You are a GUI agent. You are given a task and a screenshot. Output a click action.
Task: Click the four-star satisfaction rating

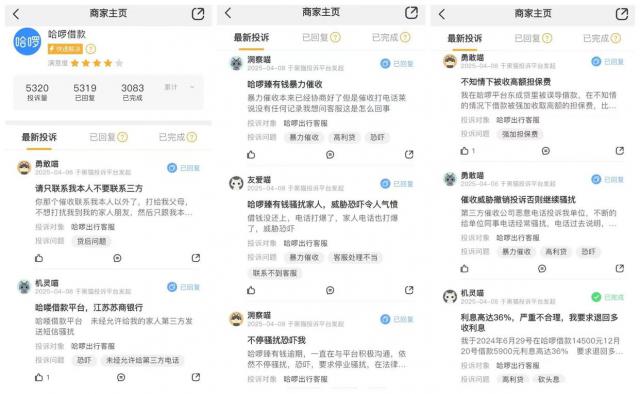97,63
